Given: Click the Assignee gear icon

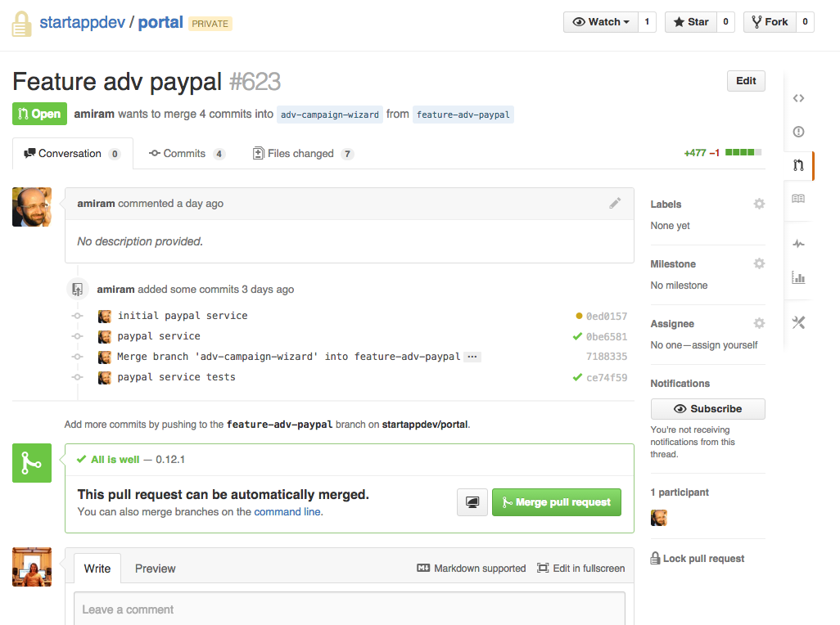Looking at the screenshot, I should (x=759, y=323).
